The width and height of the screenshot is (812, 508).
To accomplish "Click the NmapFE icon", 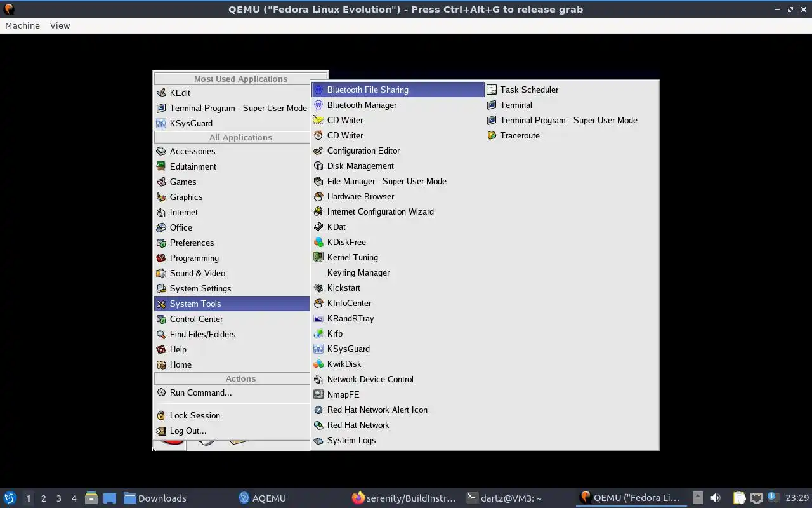I will click(x=318, y=394).
